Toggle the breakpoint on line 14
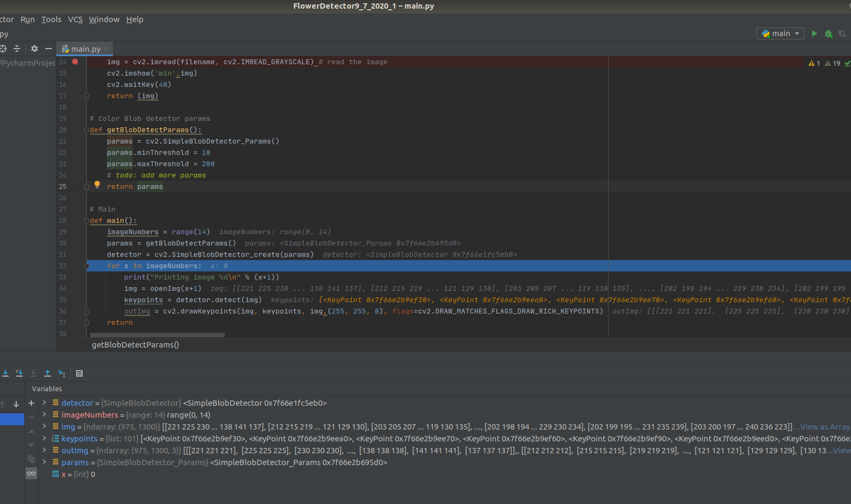Viewport: 851px width, 504px height. [x=75, y=62]
